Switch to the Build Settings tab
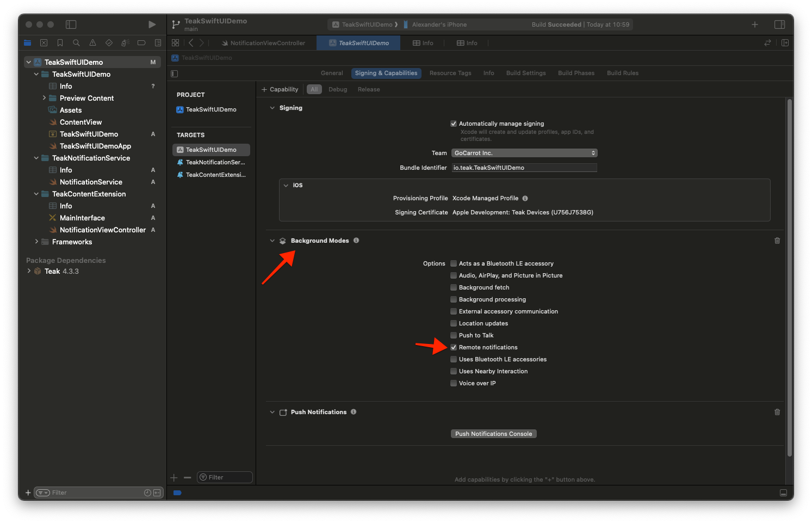 tap(526, 73)
